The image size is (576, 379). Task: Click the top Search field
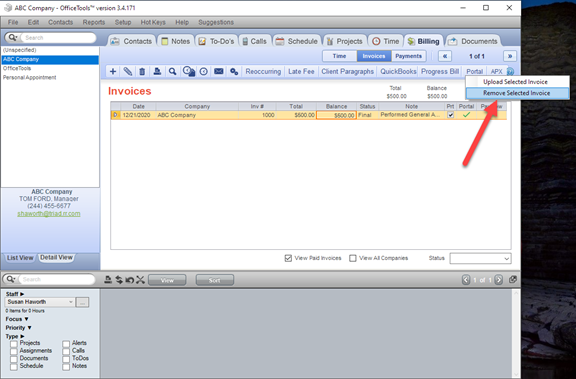pos(58,37)
